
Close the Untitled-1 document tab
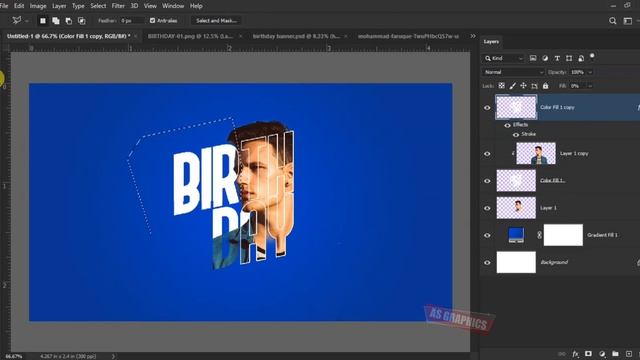pyautogui.click(x=136, y=36)
